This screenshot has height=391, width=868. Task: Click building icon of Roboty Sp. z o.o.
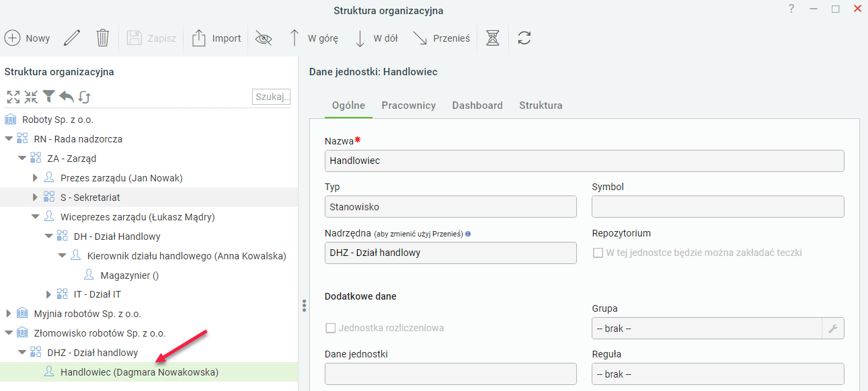10,120
